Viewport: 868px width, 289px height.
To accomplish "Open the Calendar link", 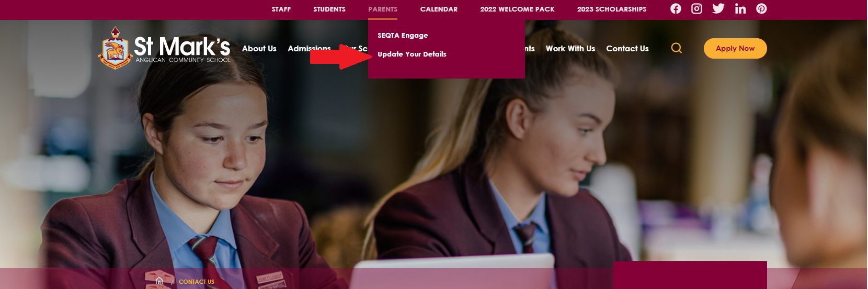I will pyautogui.click(x=439, y=9).
